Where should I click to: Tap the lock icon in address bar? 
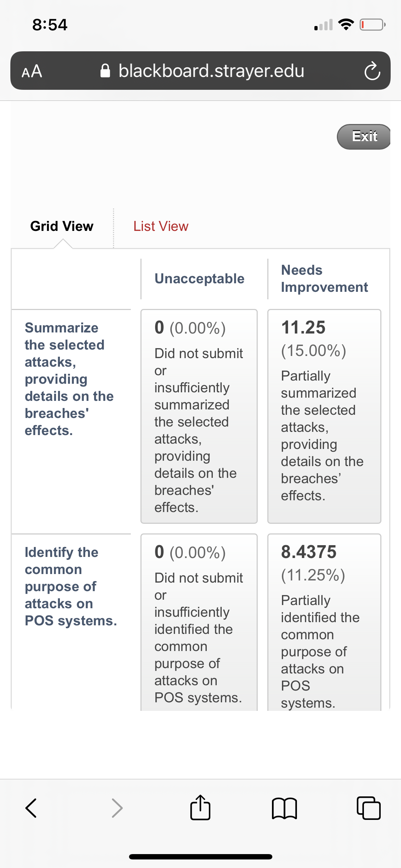[105, 71]
